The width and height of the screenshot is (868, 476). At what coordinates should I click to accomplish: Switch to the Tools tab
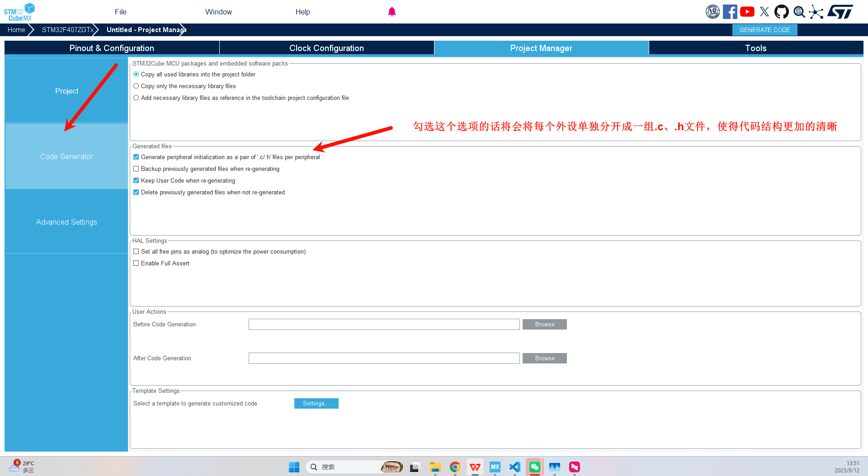(x=756, y=48)
